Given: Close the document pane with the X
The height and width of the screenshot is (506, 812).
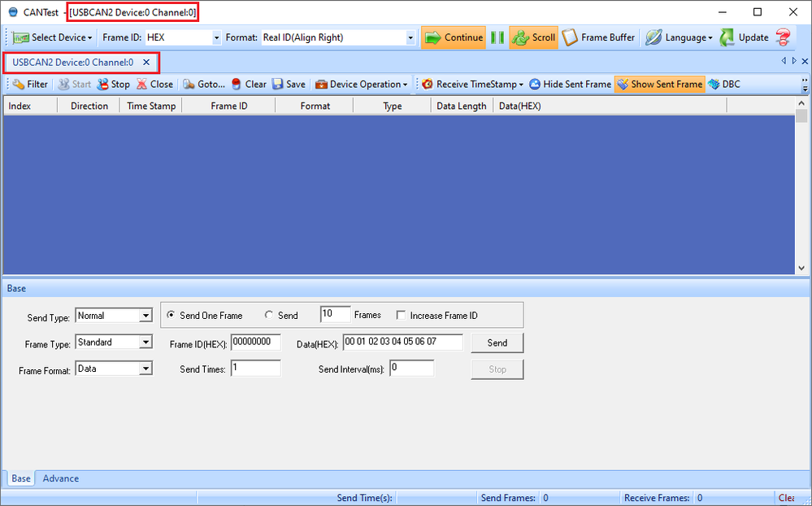Looking at the screenshot, I should [x=805, y=61].
